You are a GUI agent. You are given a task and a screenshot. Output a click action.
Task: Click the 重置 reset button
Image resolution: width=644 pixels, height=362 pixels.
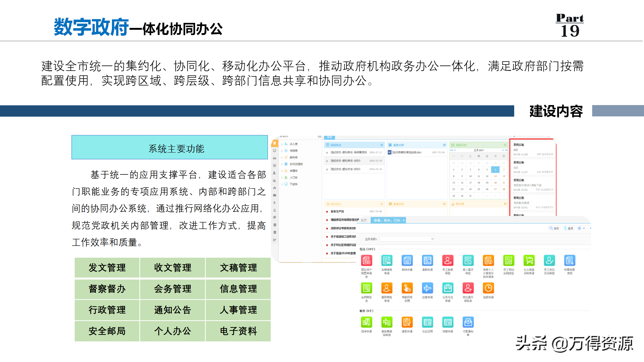[x=569, y=228]
